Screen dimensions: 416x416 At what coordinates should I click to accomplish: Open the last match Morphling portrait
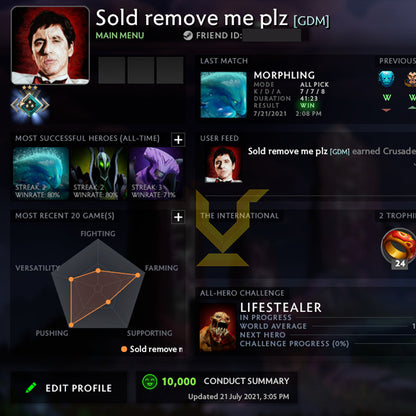click(x=224, y=95)
